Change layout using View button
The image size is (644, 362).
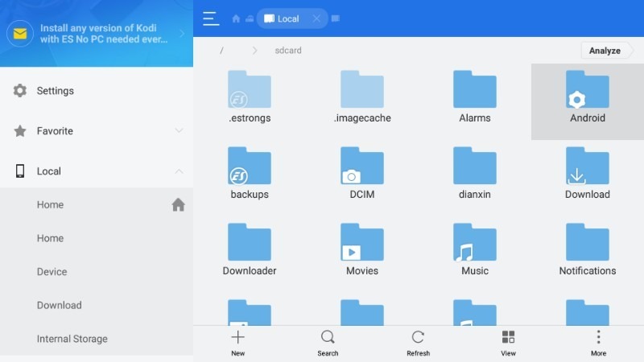[508, 343]
